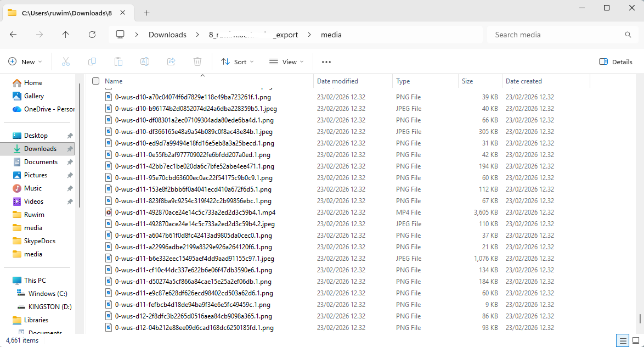This screenshot has width=644, height=347.
Task: Select file 0-wus-d11-b6e332eec15495aef4dd9aad91155c97.1.jpeg
Action: tap(194, 258)
